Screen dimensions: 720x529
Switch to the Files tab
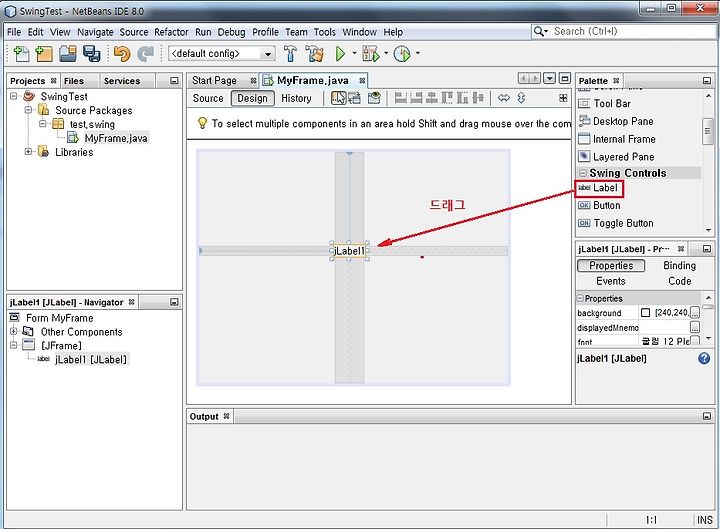74,81
